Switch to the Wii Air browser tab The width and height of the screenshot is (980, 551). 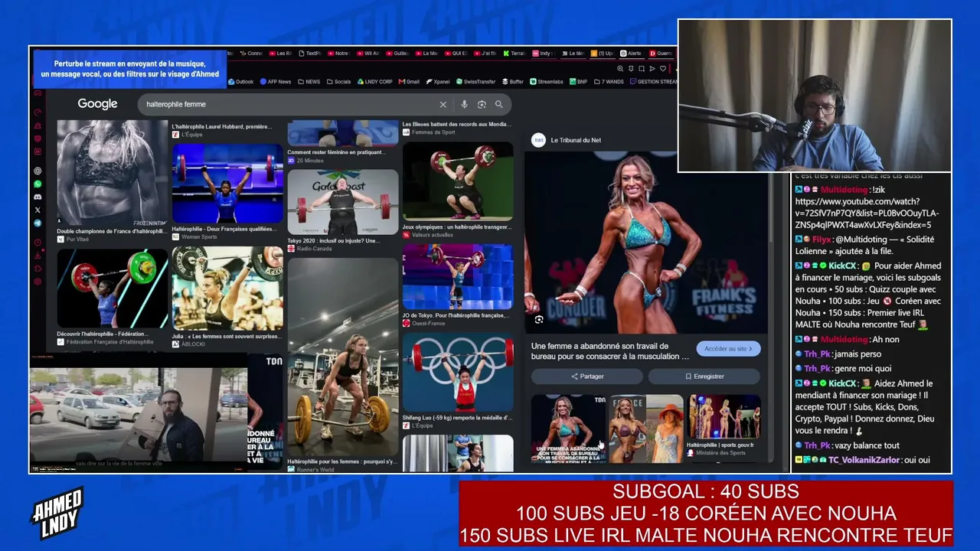[367, 54]
